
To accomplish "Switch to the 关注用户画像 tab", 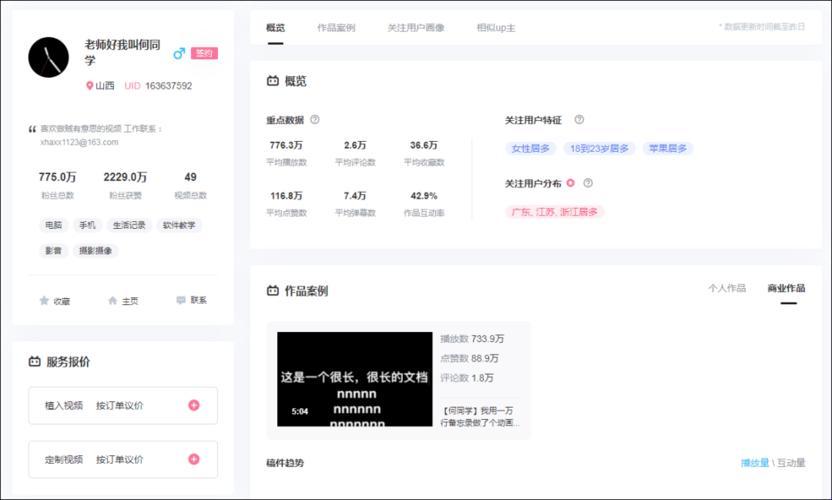I will click(416, 28).
